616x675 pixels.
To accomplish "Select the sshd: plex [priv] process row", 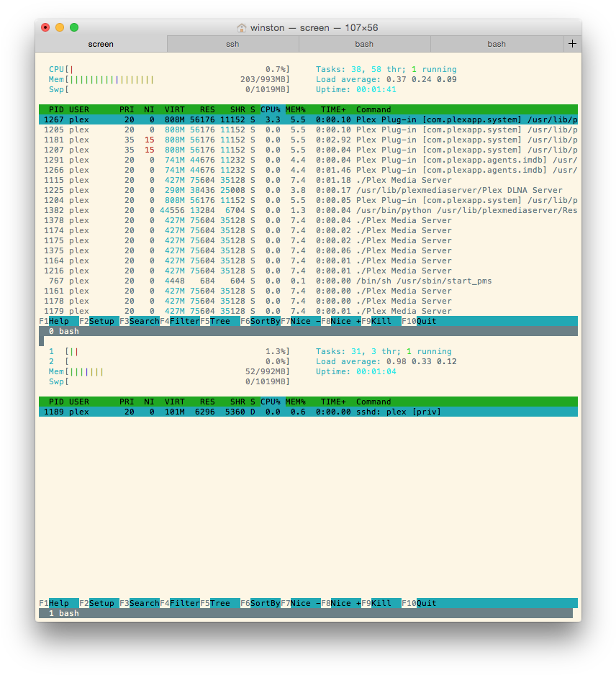I will 308,412.
